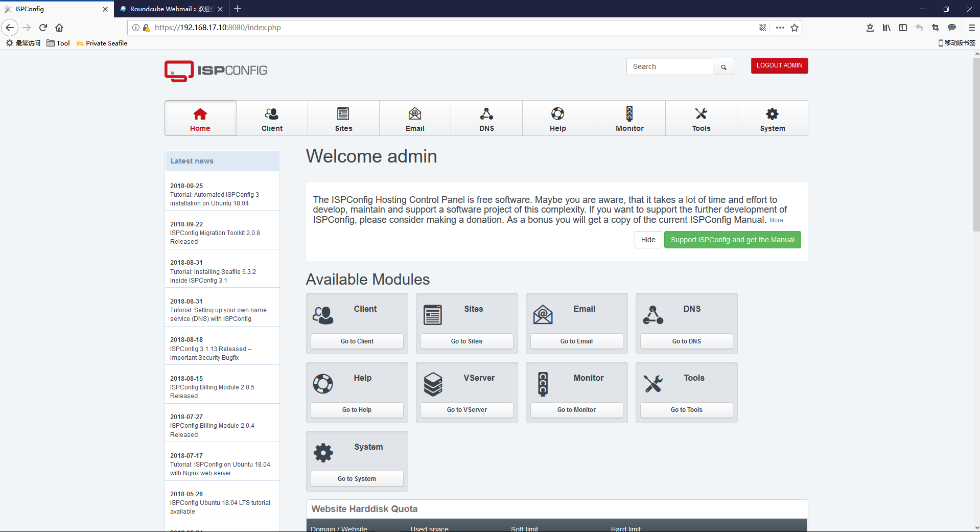Screen dimensions: 980x532
Task: Open the browser hamburger menu
Action: point(972,28)
